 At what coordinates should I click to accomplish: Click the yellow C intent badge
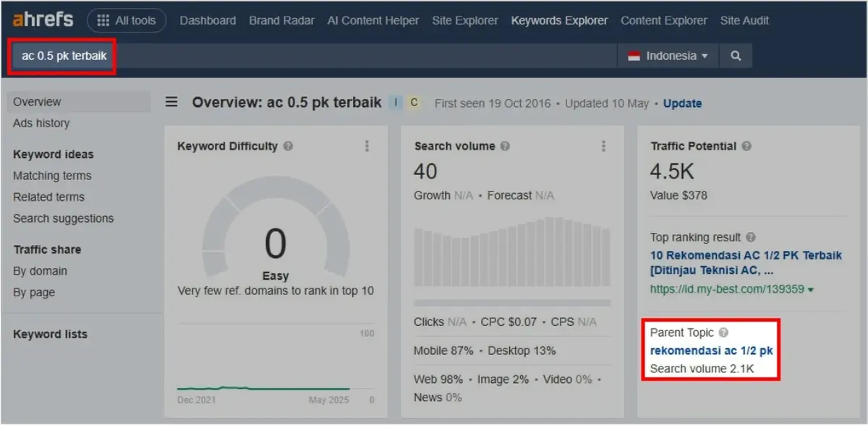pos(414,103)
